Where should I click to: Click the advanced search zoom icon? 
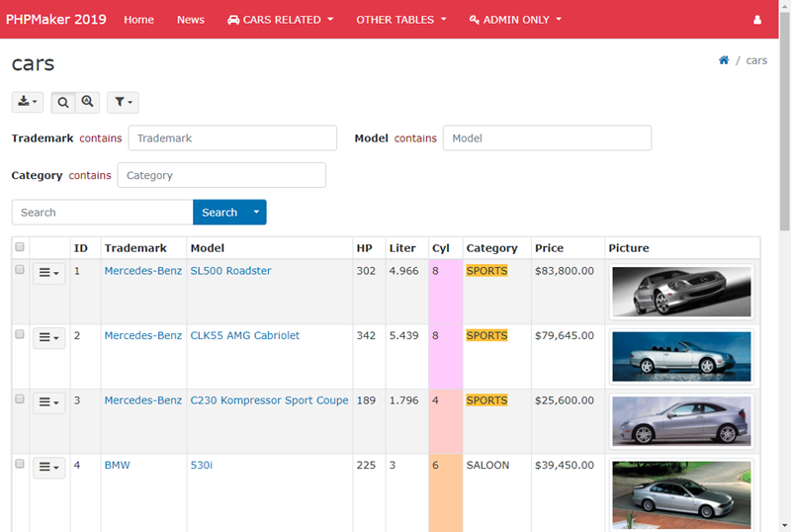[x=88, y=102]
